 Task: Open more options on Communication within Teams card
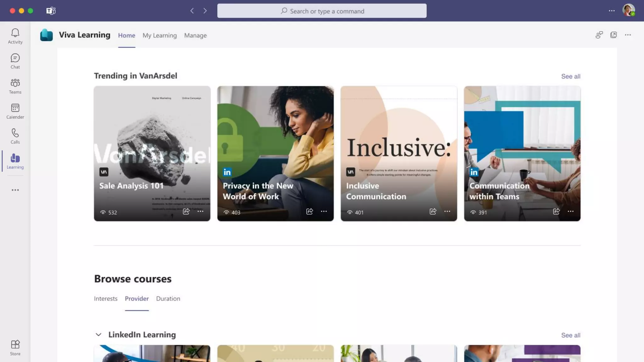571,211
